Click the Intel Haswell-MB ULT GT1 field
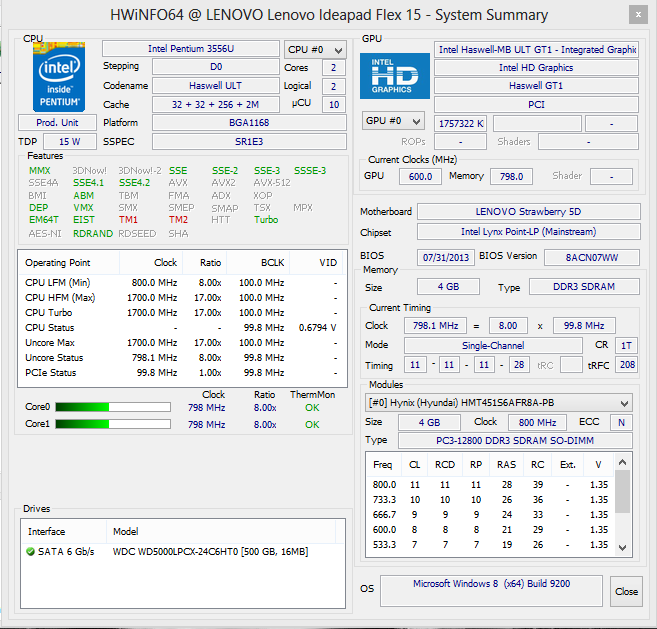The image size is (657, 629). 536,50
